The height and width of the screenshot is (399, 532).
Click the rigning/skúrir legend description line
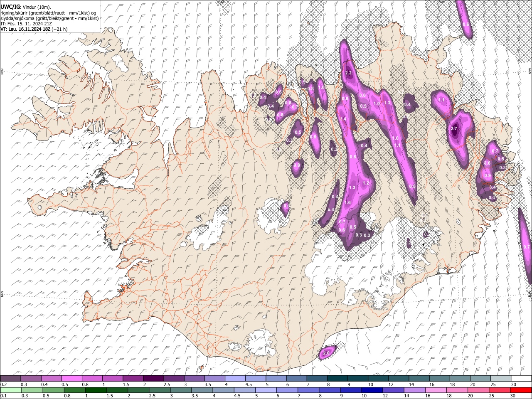[48, 13]
